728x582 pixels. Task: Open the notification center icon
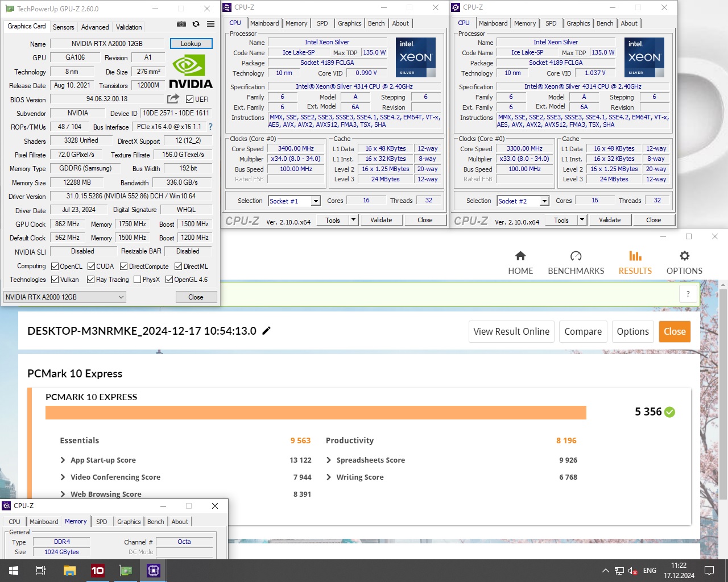(709, 571)
